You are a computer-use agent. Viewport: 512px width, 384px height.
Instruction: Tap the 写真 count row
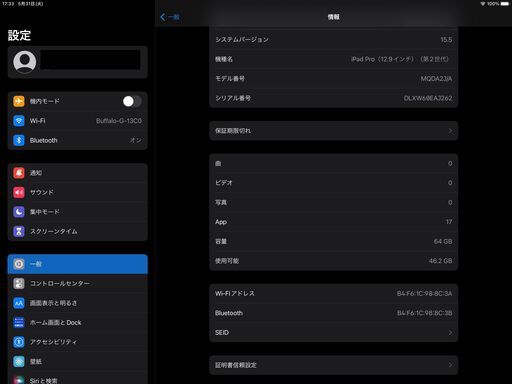(x=334, y=202)
